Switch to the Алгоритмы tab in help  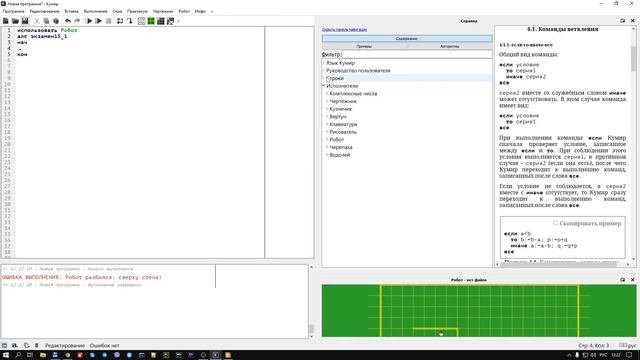pyautogui.click(x=449, y=46)
